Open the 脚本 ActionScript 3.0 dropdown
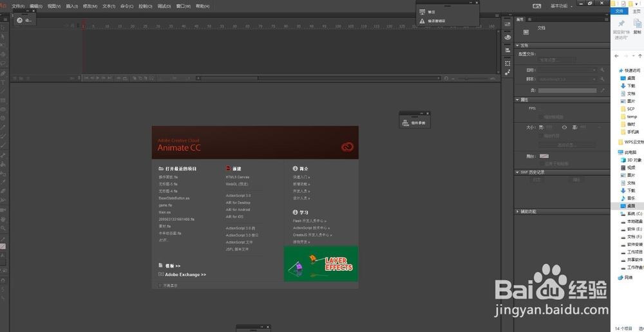This screenshot has width=644, height=332. (567, 79)
